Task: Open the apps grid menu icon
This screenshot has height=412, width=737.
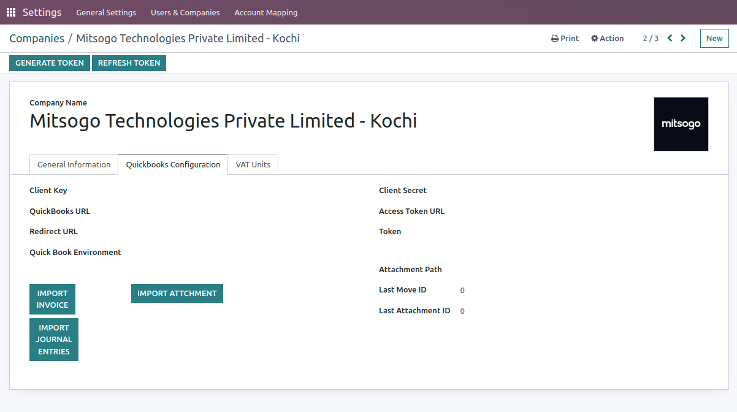Action: point(11,12)
